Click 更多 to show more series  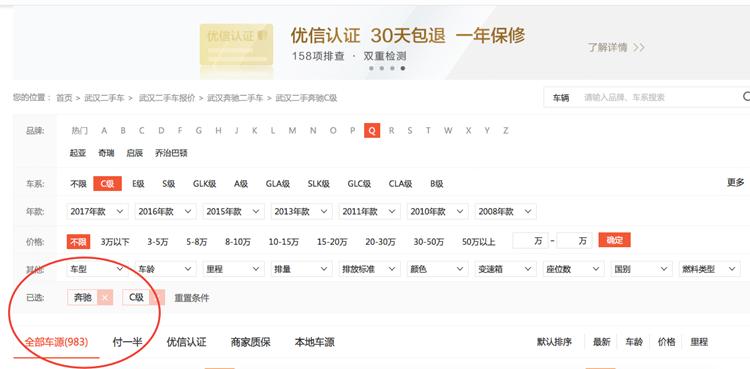(x=736, y=182)
